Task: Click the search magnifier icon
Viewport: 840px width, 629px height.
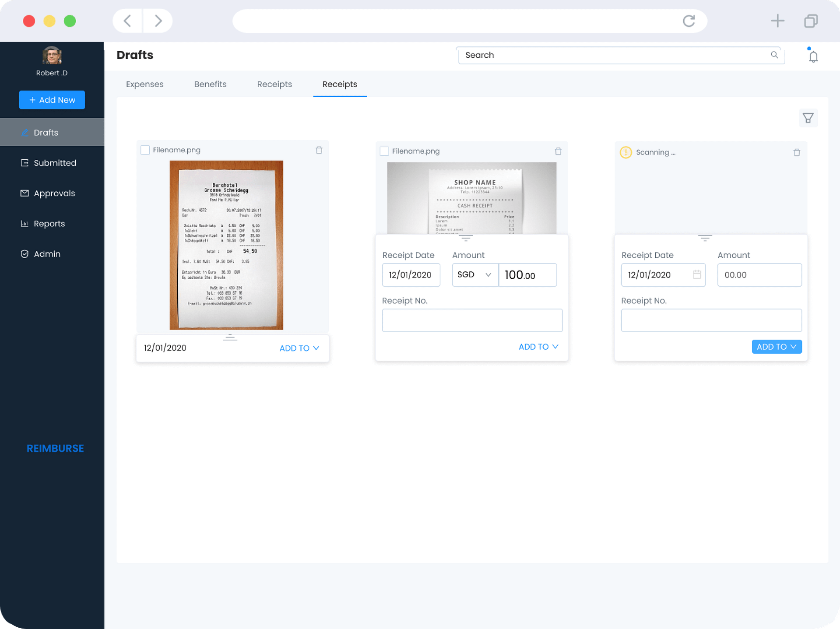Action: pyautogui.click(x=774, y=55)
